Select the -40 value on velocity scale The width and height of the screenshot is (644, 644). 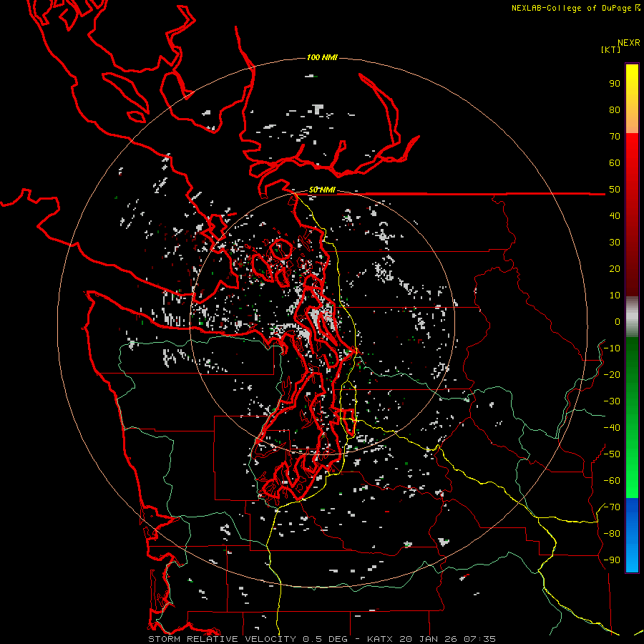(612, 428)
